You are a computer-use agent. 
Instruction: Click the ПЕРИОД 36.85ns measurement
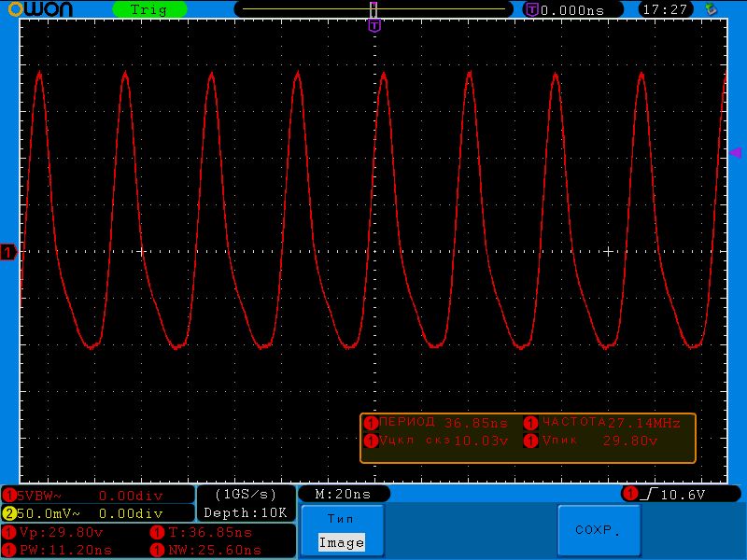(x=435, y=423)
